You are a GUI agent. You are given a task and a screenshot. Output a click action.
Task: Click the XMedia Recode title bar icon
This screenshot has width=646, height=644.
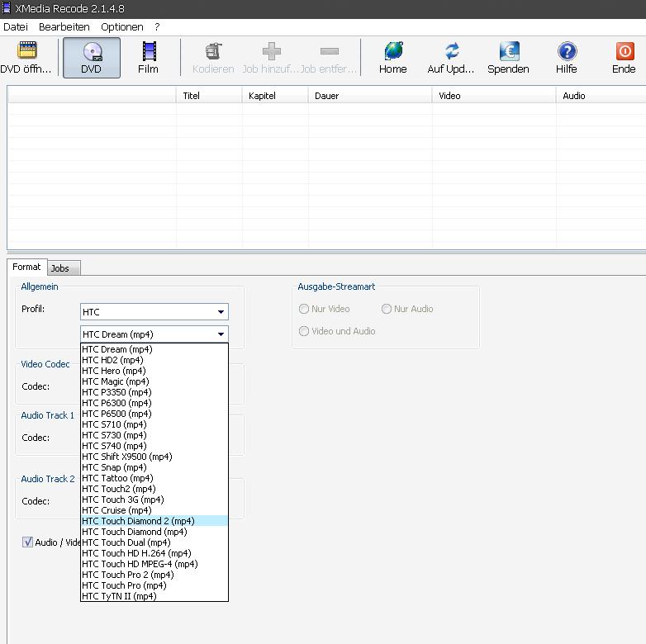pyautogui.click(x=6, y=8)
